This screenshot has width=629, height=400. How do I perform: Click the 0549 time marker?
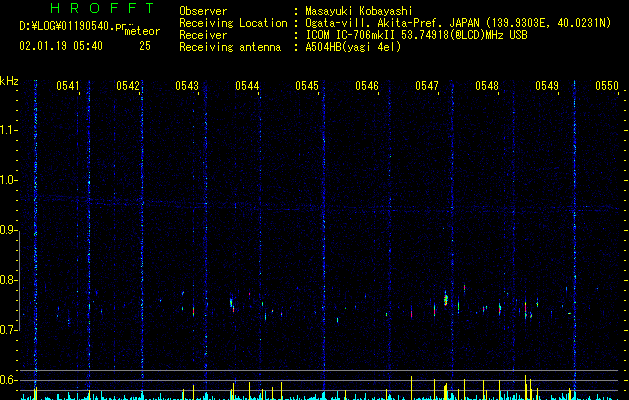point(547,86)
